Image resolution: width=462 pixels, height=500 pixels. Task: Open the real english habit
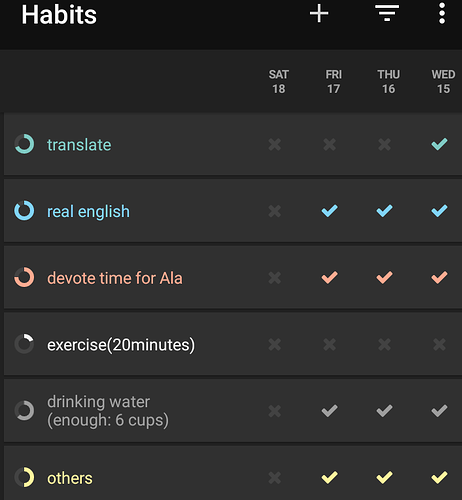click(x=88, y=212)
